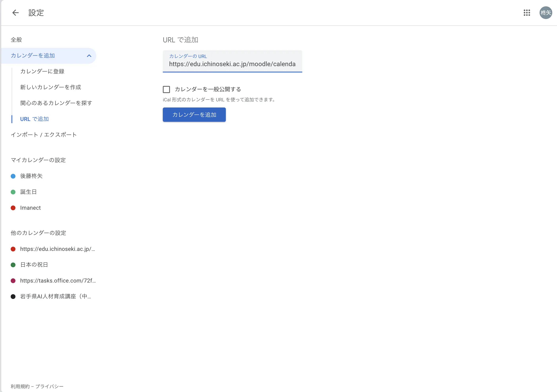Click the マイカレンダーの設定 heading
Image resolution: width=557 pixels, height=392 pixels.
pyautogui.click(x=38, y=160)
